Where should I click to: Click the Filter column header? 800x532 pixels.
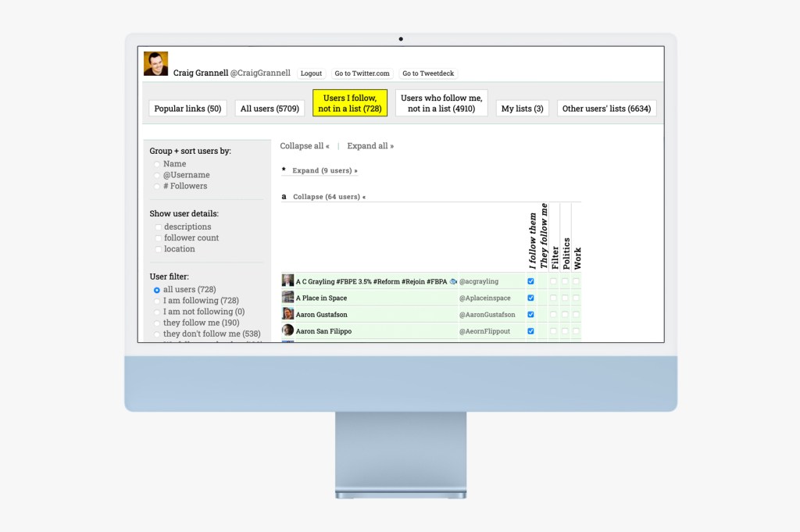point(555,258)
